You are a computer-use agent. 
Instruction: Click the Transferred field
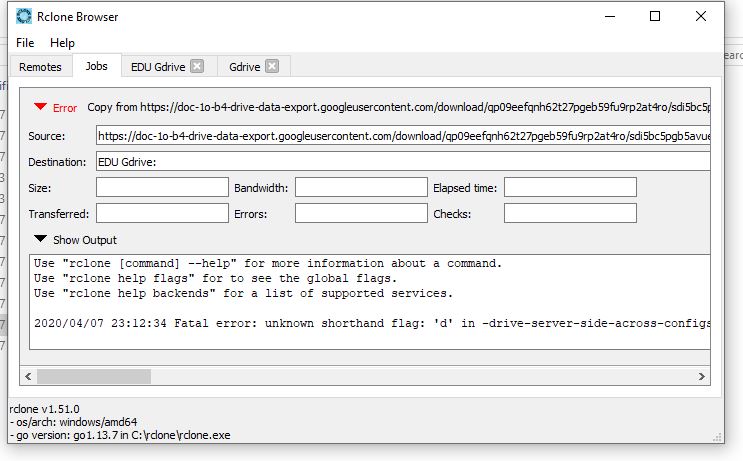point(162,214)
